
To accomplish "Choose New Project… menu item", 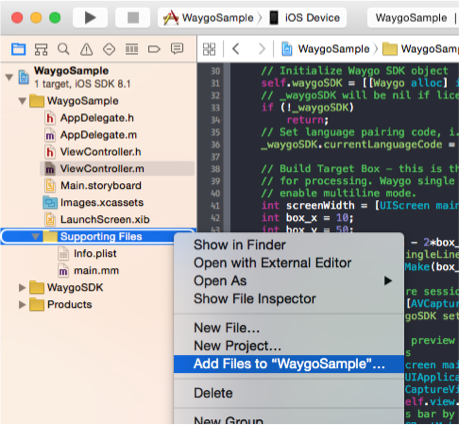I will point(289,346).
